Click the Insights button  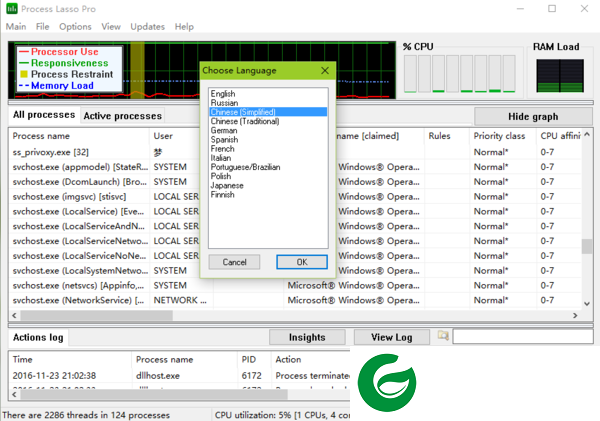(307, 337)
